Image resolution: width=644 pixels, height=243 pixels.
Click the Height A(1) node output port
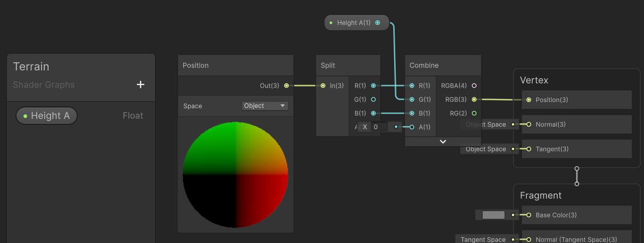point(378,23)
